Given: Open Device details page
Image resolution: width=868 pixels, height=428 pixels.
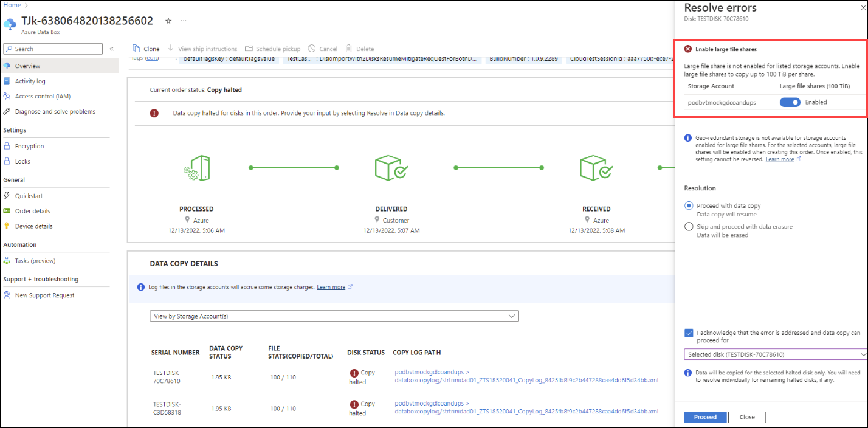Looking at the screenshot, I should (33, 226).
